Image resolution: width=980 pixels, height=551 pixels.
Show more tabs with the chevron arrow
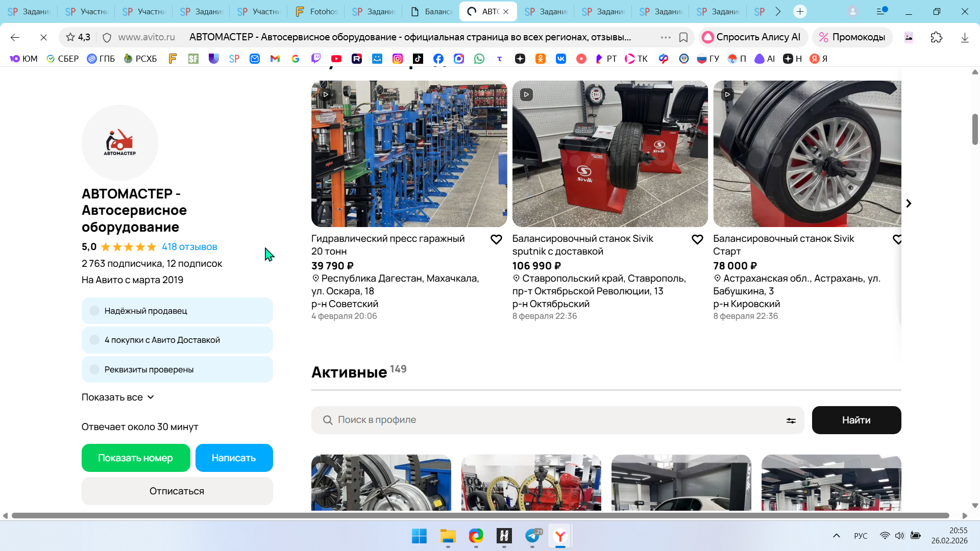point(778,11)
